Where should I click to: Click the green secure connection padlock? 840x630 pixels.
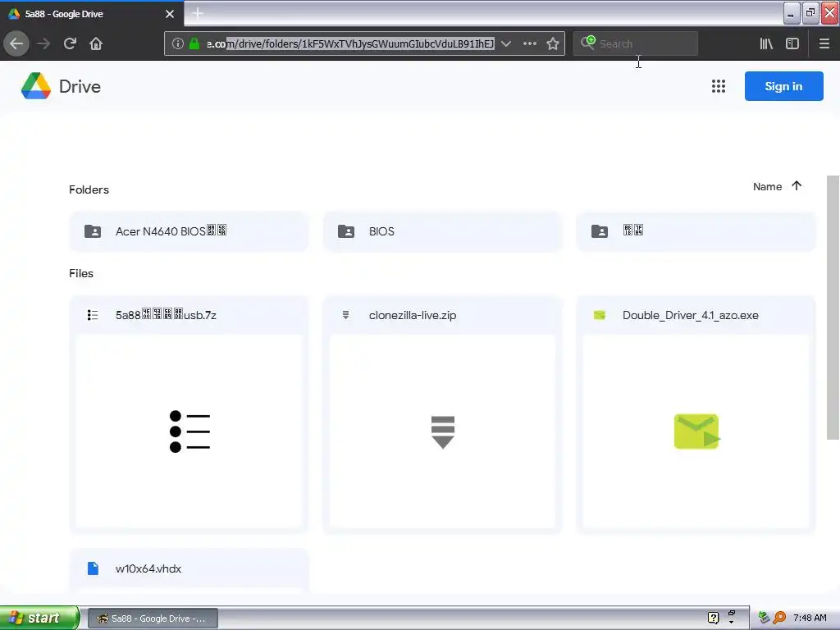(194, 43)
